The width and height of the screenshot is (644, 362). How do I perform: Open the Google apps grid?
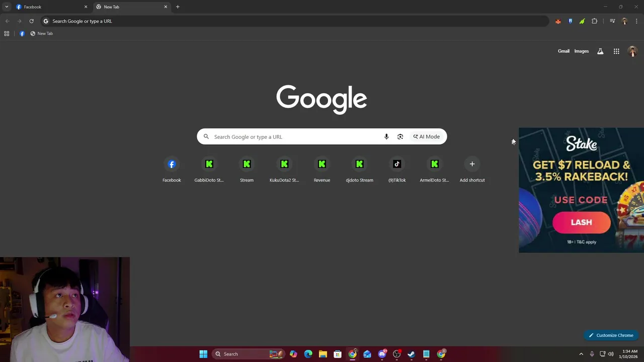tap(616, 51)
